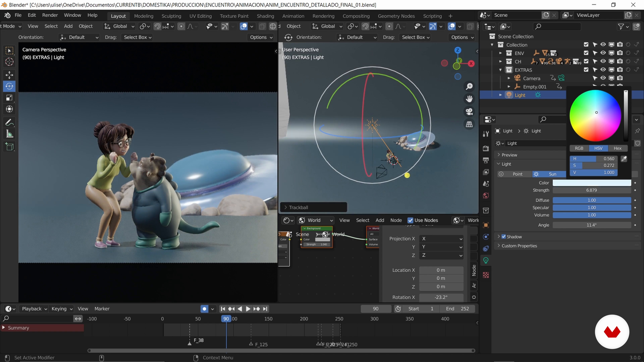Toggle auto keying record button
Viewport: 644px width, 362px height.
point(204,309)
